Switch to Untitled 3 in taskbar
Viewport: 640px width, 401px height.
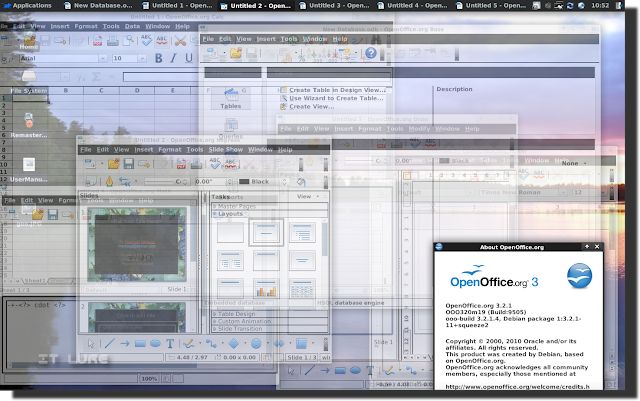334,5
